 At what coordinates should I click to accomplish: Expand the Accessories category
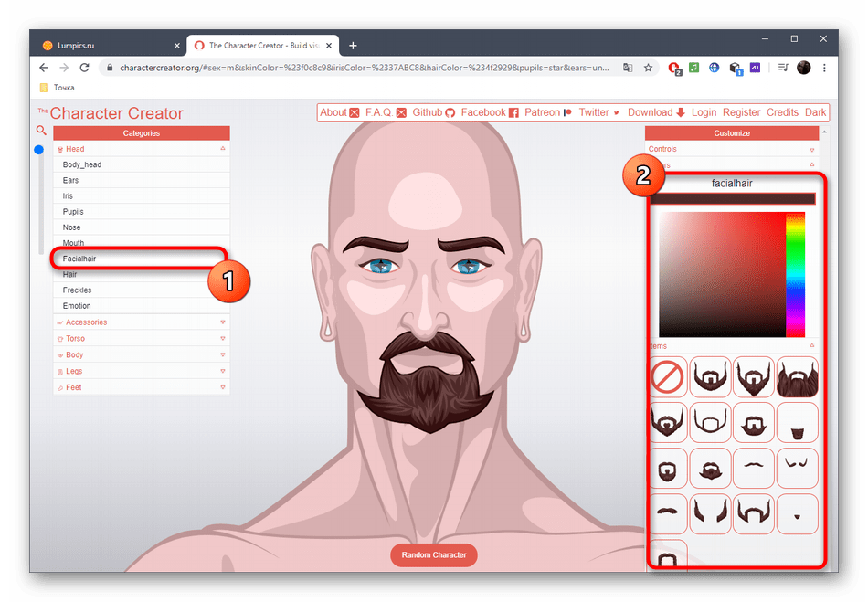click(x=87, y=322)
